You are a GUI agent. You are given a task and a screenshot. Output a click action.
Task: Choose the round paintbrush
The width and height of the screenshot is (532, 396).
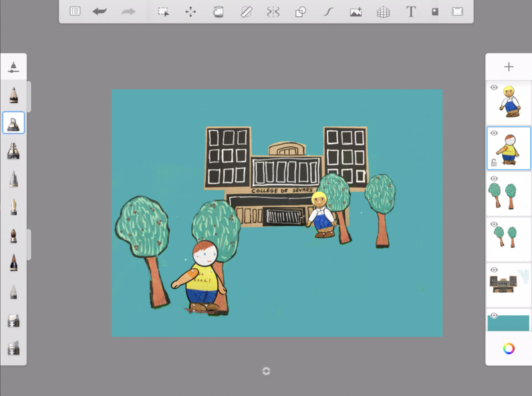point(13,236)
